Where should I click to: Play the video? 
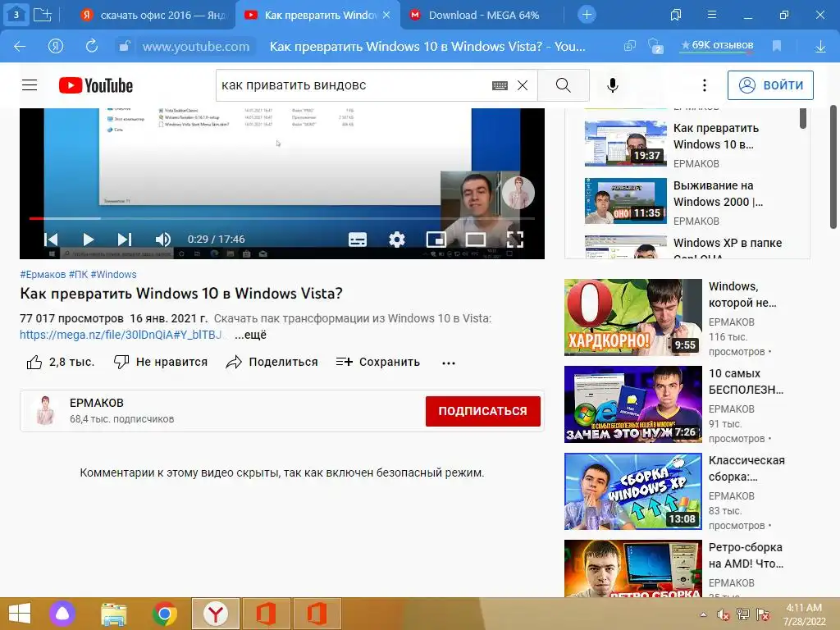(89, 239)
